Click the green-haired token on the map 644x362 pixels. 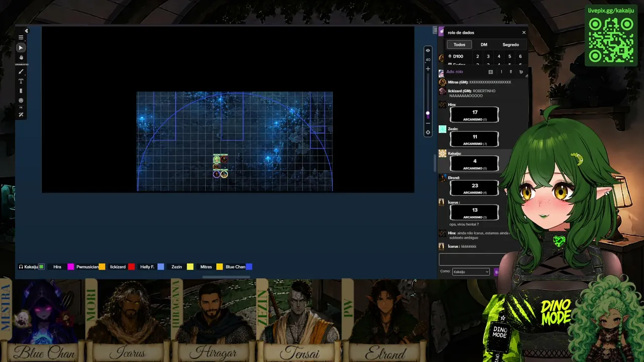[216, 159]
